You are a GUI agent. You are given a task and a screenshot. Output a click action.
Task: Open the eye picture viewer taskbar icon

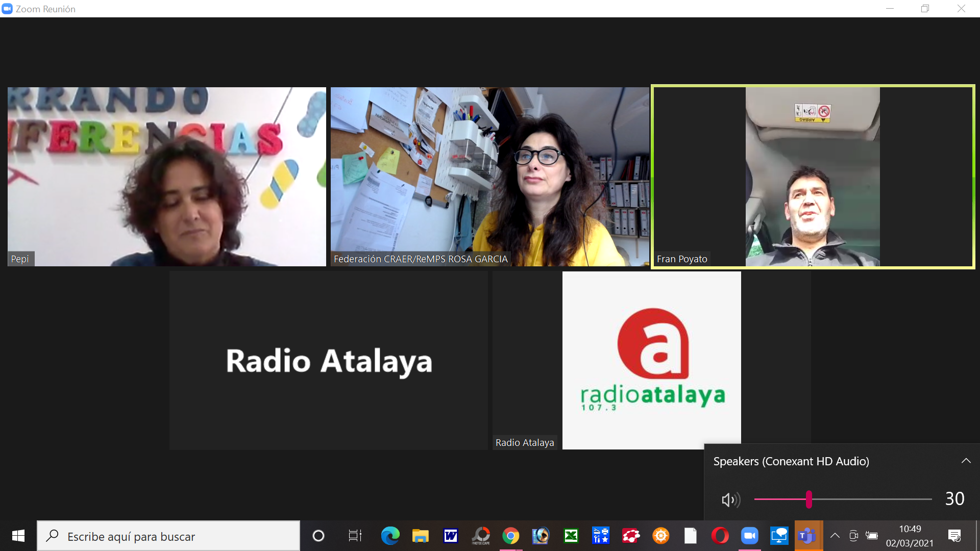pos(541,536)
